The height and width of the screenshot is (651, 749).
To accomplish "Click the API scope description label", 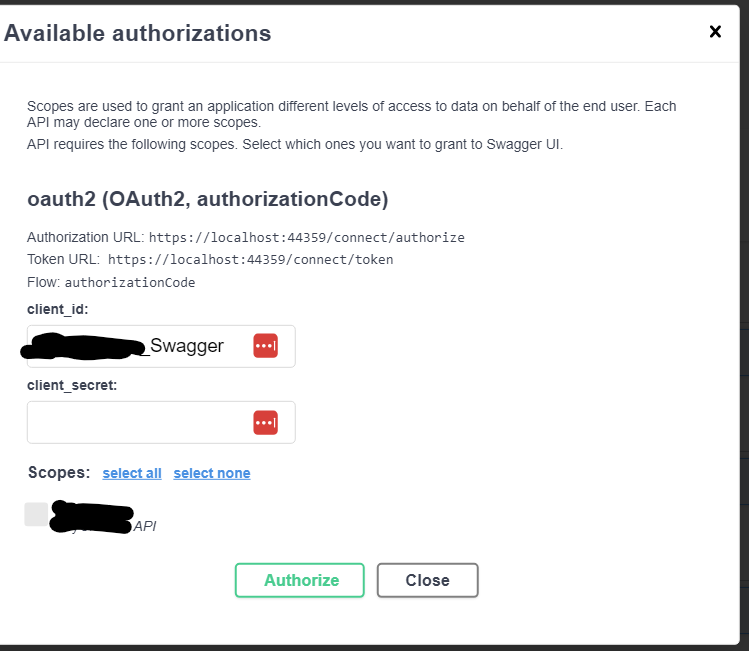I will click(x=145, y=526).
